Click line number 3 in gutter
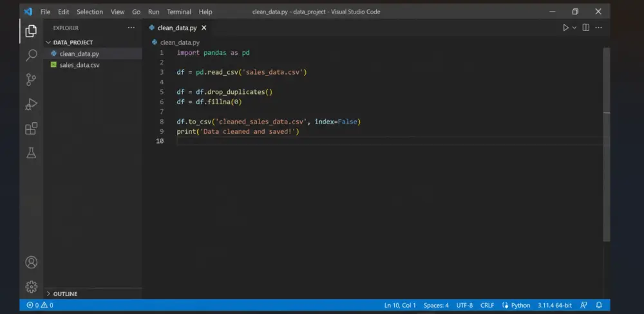644x314 pixels. click(x=162, y=72)
